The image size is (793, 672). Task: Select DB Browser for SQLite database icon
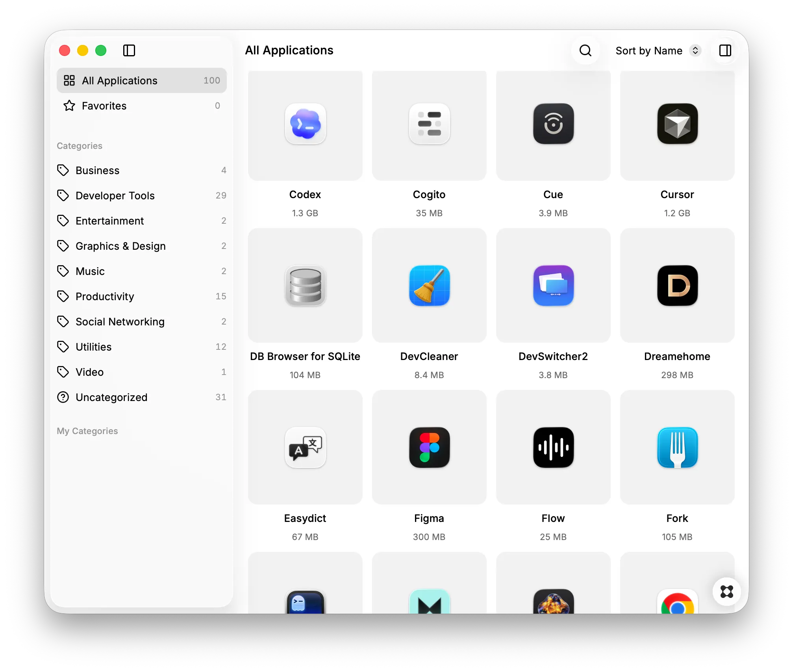305,286
